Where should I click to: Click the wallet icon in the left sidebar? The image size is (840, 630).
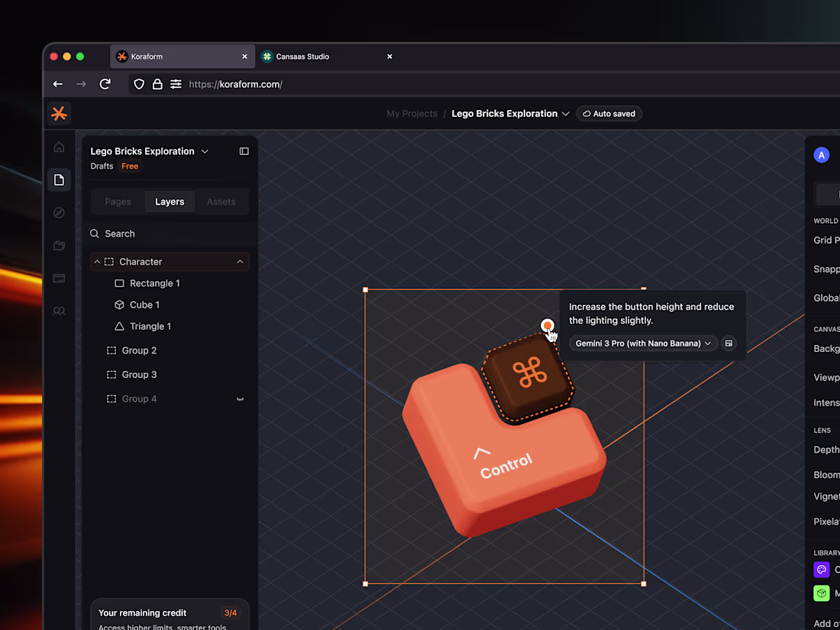[x=59, y=278]
